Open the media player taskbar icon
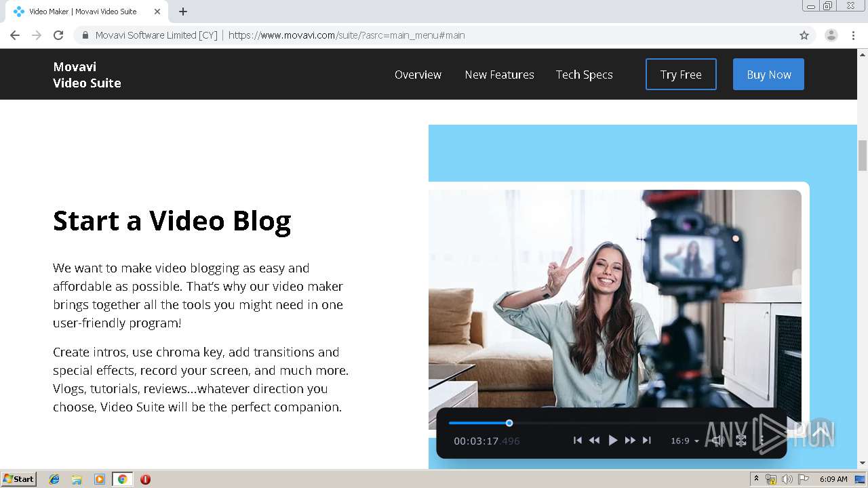 tap(100, 479)
